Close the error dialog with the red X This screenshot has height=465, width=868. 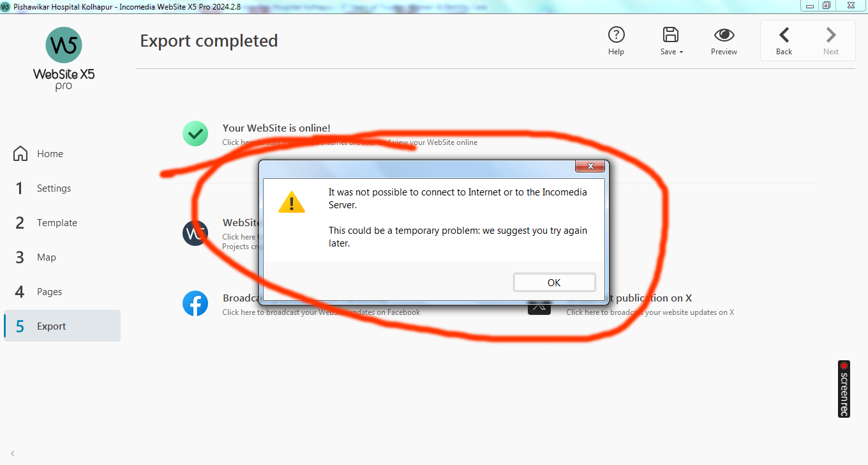[590, 166]
